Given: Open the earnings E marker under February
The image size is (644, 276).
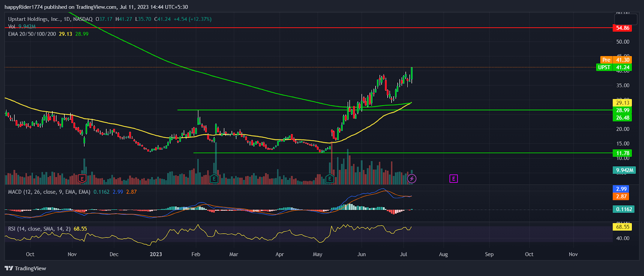Looking at the screenshot, I should pos(214,179).
